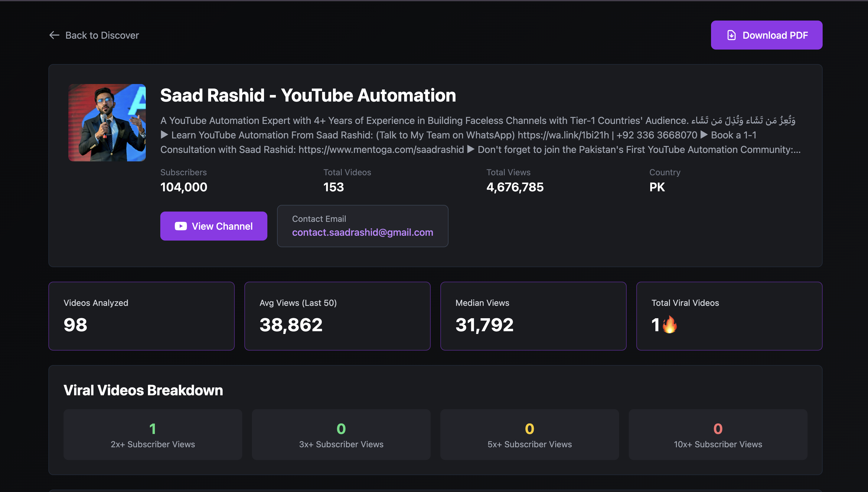Click the PDF download file icon
The width and height of the screenshot is (868, 492).
coord(731,35)
